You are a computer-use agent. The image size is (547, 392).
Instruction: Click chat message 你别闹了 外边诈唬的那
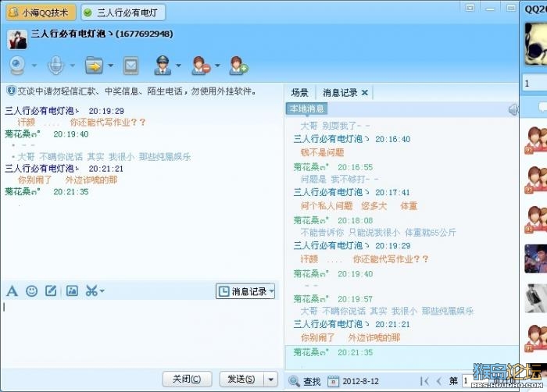point(68,180)
